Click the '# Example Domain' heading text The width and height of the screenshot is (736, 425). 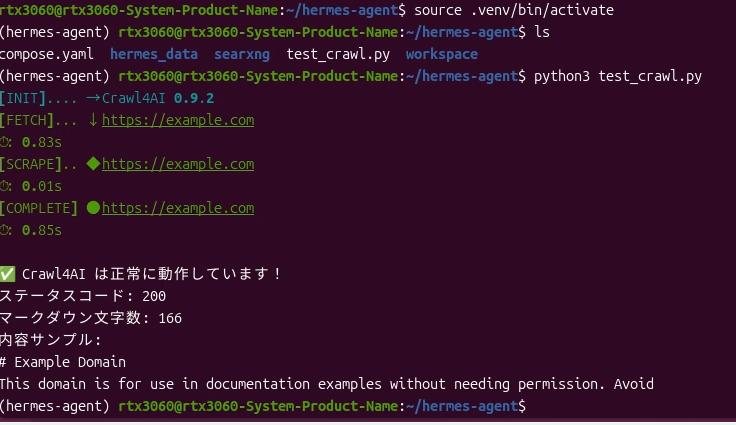[x=63, y=362]
